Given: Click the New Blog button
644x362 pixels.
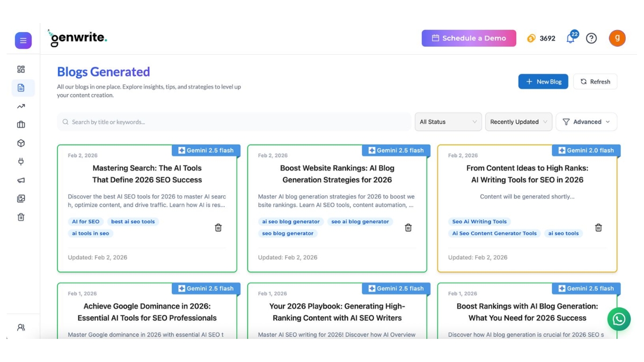Looking at the screenshot, I should (x=543, y=82).
